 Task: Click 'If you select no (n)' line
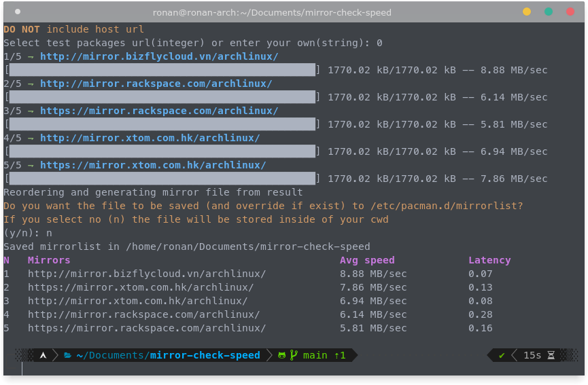[196, 219]
